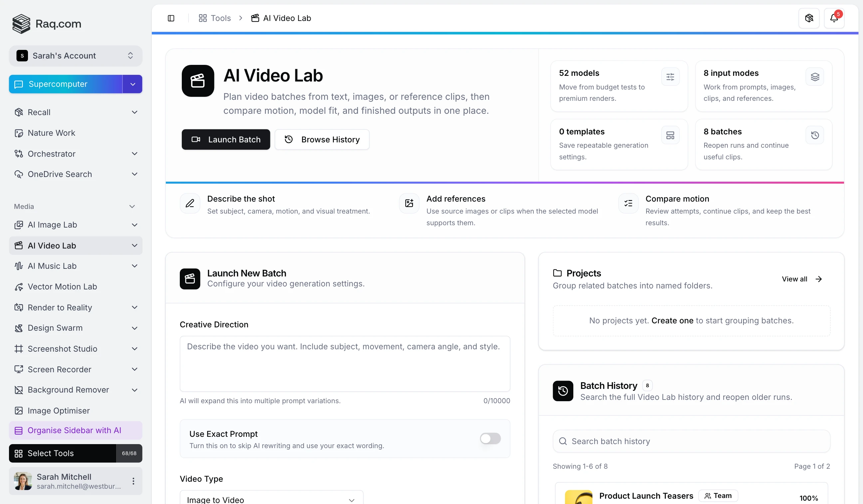Click the Product Launch Teasers title
The width and height of the screenshot is (863, 504).
(x=646, y=496)
